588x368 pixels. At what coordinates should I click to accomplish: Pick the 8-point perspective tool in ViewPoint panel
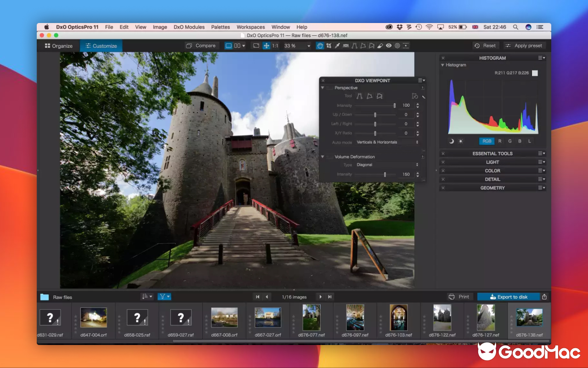(x=379, y=96)
